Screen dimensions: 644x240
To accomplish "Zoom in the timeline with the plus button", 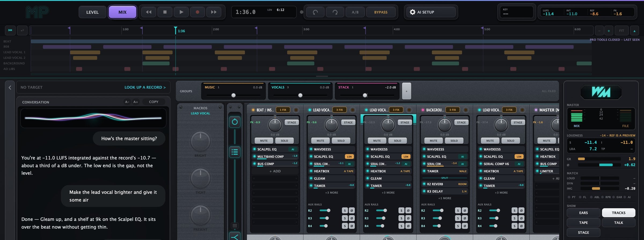I will pos(609,31).
